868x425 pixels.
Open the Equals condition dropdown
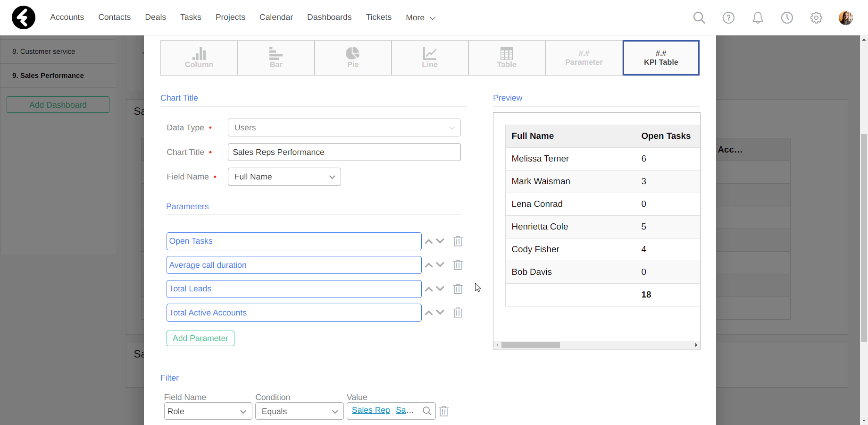pos(300,411)
